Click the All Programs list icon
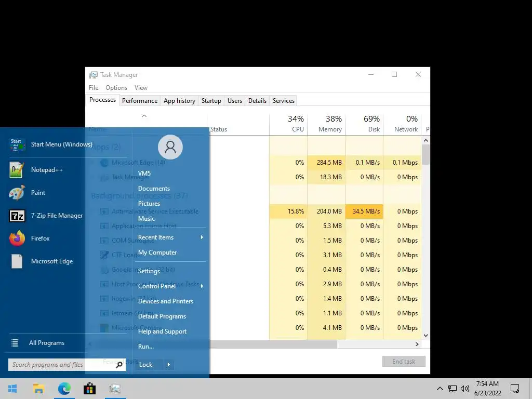Image resolution: width=532 pixels, height=399 pixels. click(x=14, y=343)
